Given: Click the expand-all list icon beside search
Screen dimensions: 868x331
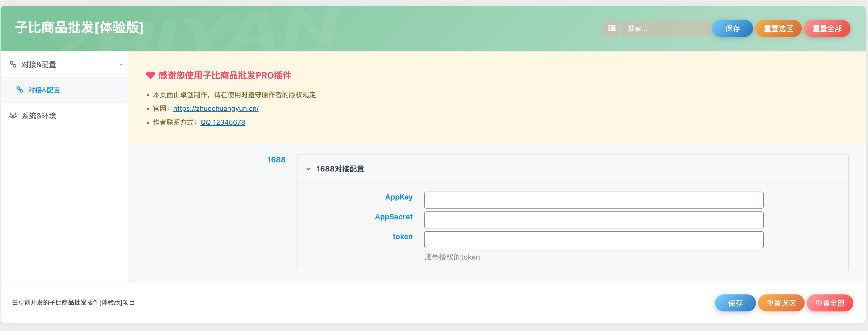Looking at the screenshot, I should [612, 28].
